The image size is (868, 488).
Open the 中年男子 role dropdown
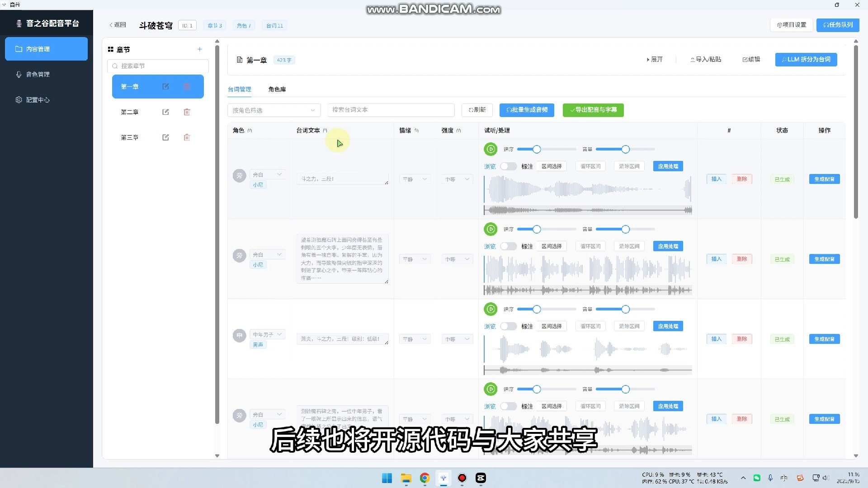268,334
